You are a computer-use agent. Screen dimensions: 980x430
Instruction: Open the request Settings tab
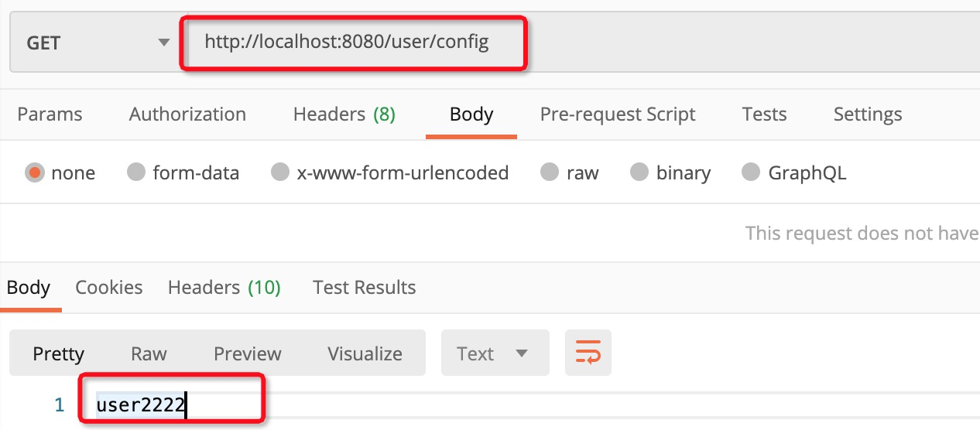(867, 114)
